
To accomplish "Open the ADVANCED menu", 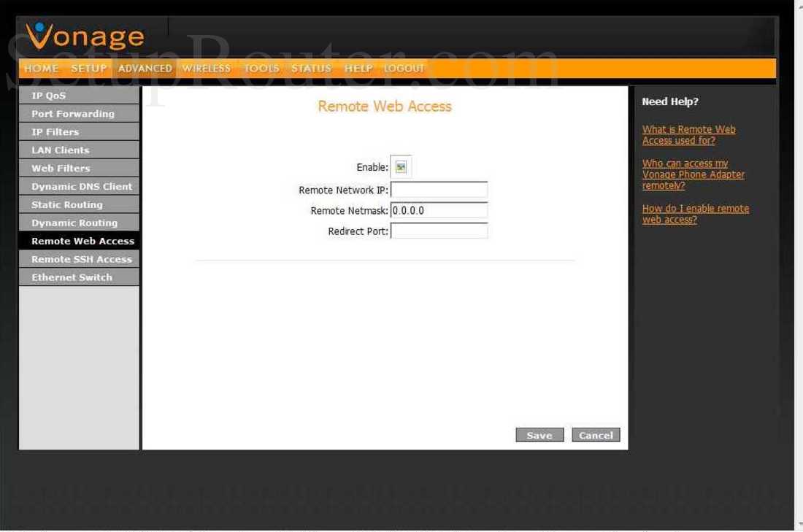I will (145, 68).
